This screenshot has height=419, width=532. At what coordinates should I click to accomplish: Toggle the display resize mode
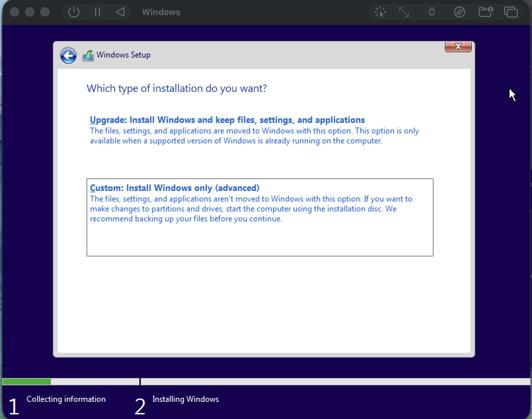pos(404,12)
